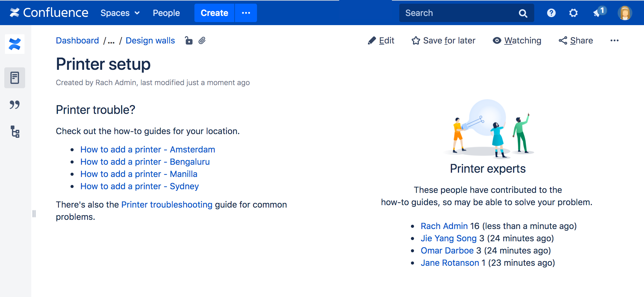644x297 pixels.
Task: Toggle Save for later star
Action: coord(443,41)
